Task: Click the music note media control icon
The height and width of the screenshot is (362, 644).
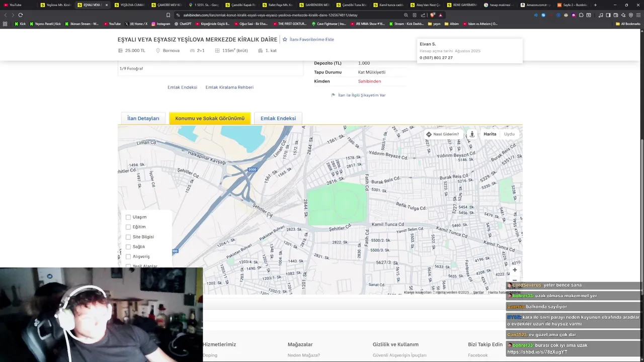Action: (601, 15)
